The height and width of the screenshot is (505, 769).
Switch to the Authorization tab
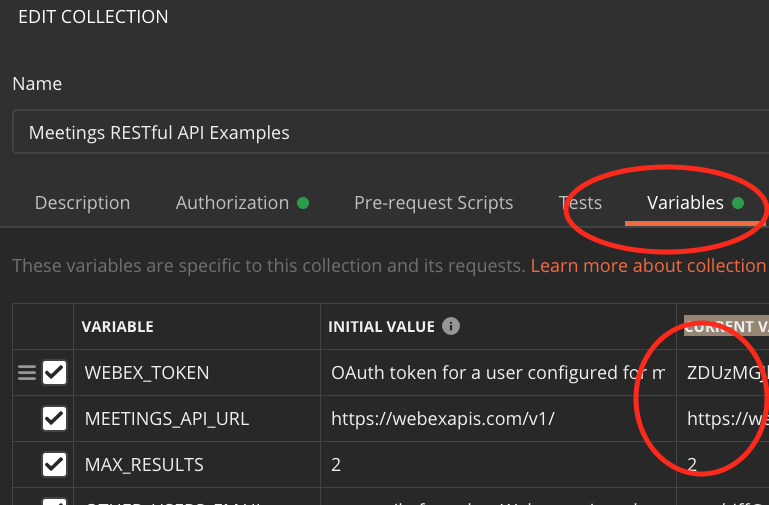242,203
